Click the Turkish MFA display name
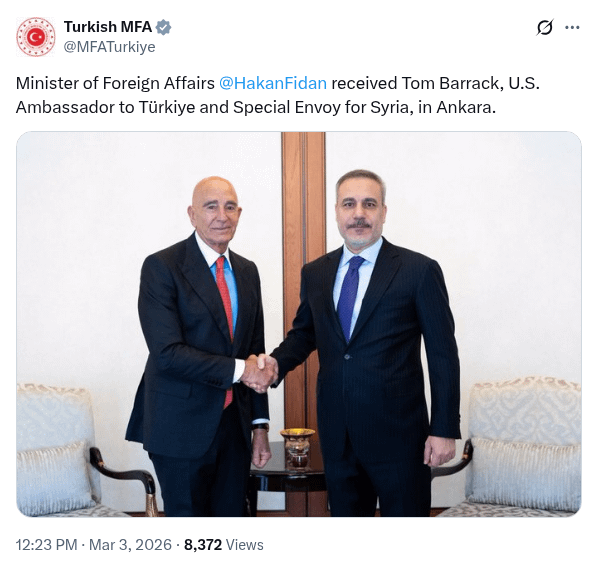598x564 pixels. [108, 27]
